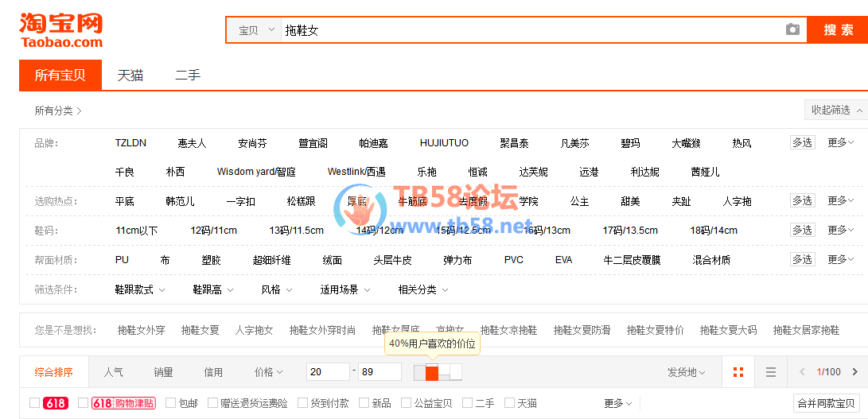Viewport: 868px width, 419px height.
Task: Expand 更多 in the 品牌 row
Action: pos(841,143)
